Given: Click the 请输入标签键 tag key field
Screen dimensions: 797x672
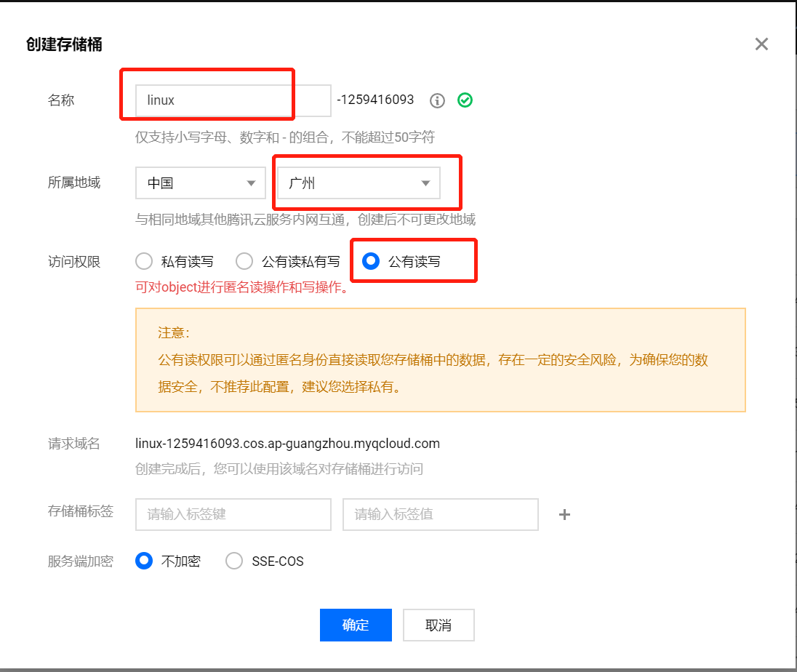Looking at the screenshot, I should point(233,514).
